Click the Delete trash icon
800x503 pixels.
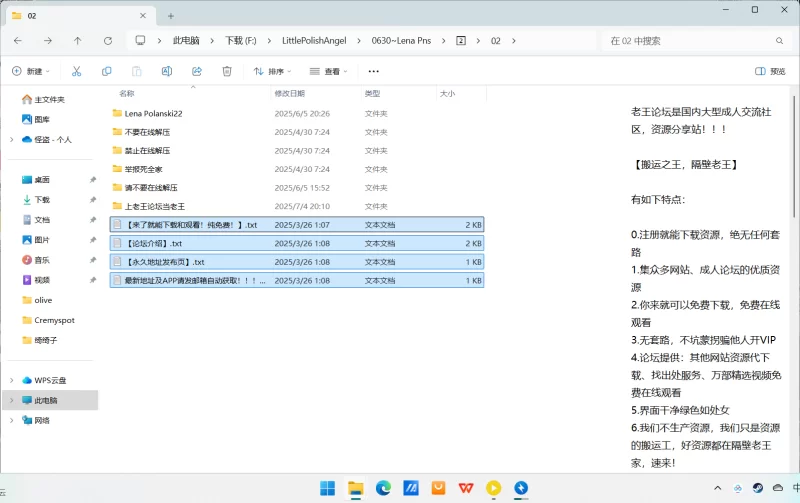pyautogui.click(x=227, y=71)
